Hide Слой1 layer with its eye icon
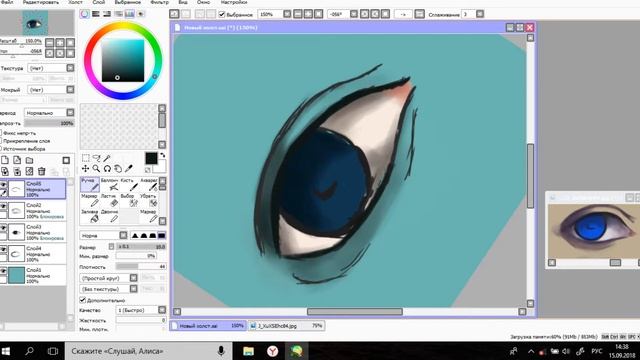 [x=3, y=271]
